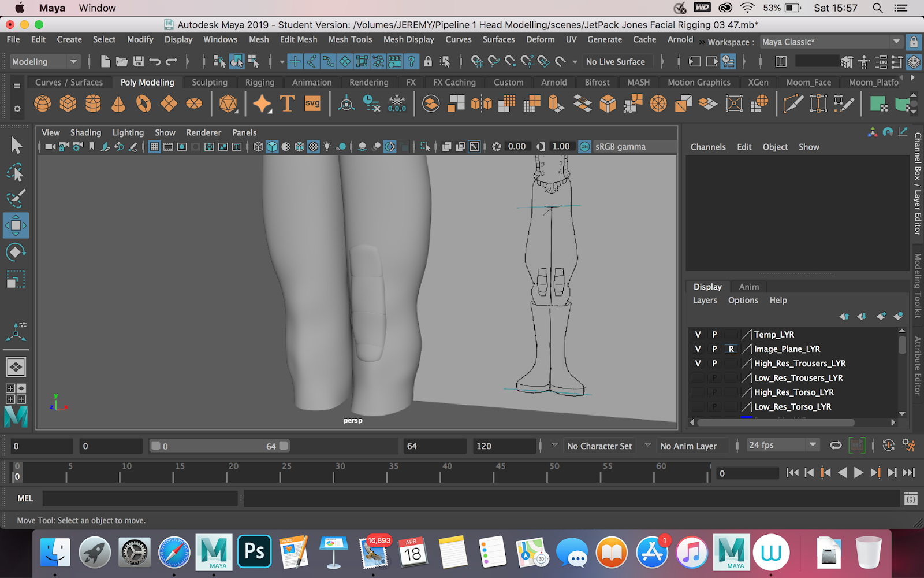The height and width of the screenshot is (578, 924).
Task: Open the Mesh Tools menu
Action: tap(350, 39)
